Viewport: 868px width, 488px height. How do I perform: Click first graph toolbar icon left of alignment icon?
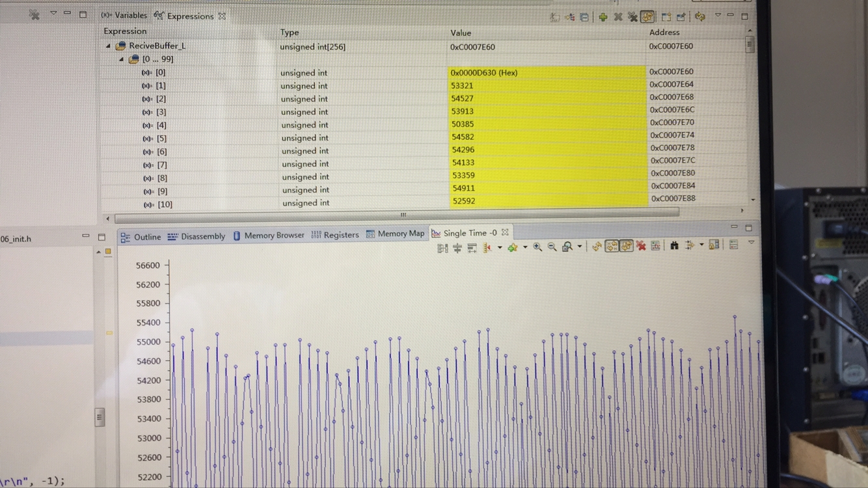pos(442,248)
